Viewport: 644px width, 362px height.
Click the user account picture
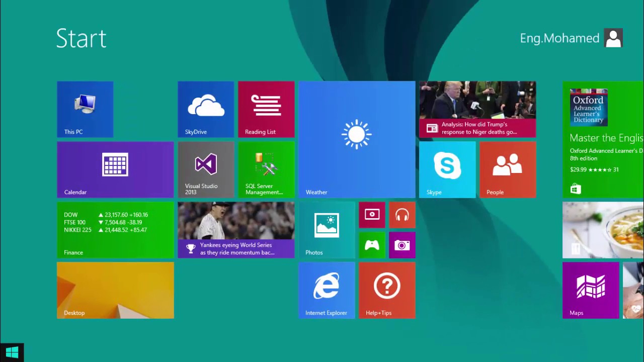tap(613, 38)
